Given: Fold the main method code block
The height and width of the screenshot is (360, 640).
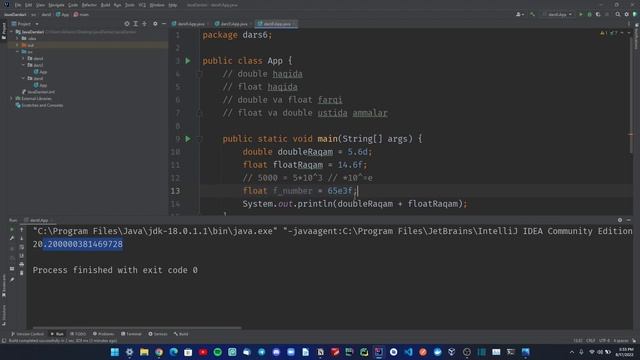Looking at the screenshot, I should [x=200, y=139].
